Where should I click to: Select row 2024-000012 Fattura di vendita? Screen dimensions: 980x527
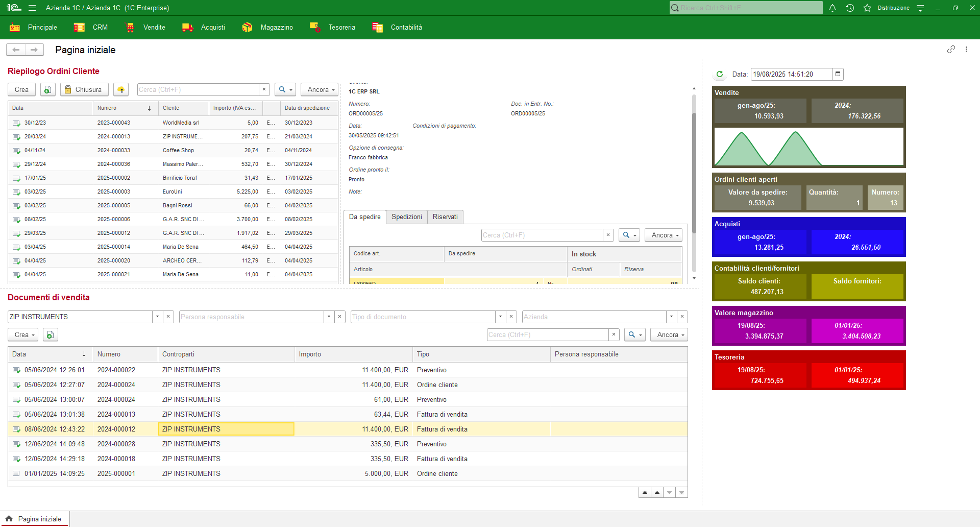click(348, 429)
